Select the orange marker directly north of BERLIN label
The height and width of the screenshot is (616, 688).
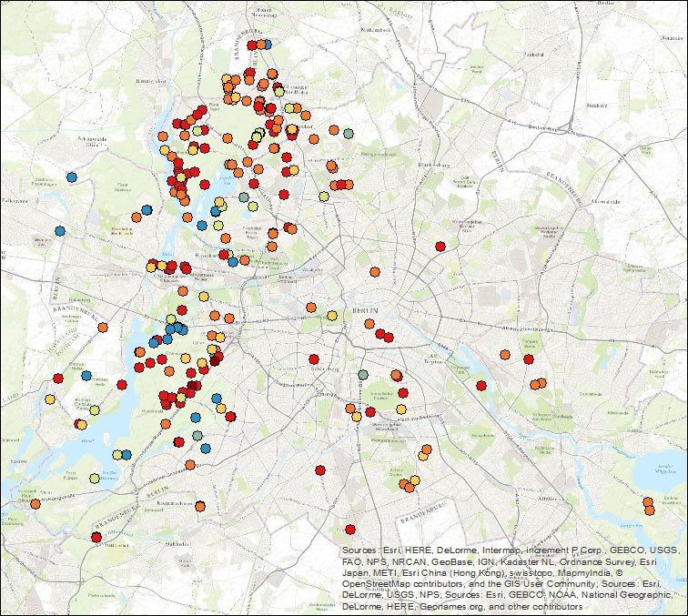click(374, 272)
